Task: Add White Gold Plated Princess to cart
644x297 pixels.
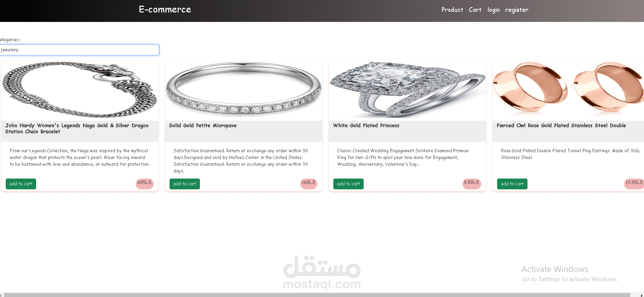Action: coord(349,184)
